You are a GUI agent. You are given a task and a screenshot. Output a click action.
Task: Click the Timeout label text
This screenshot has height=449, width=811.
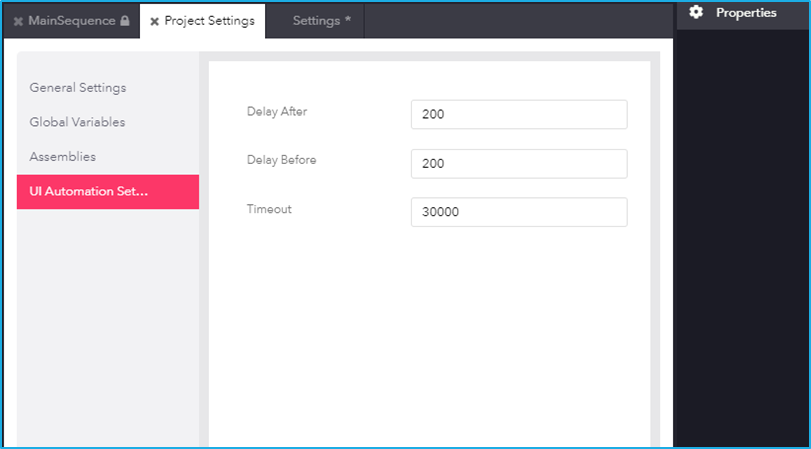click(269, 209)
